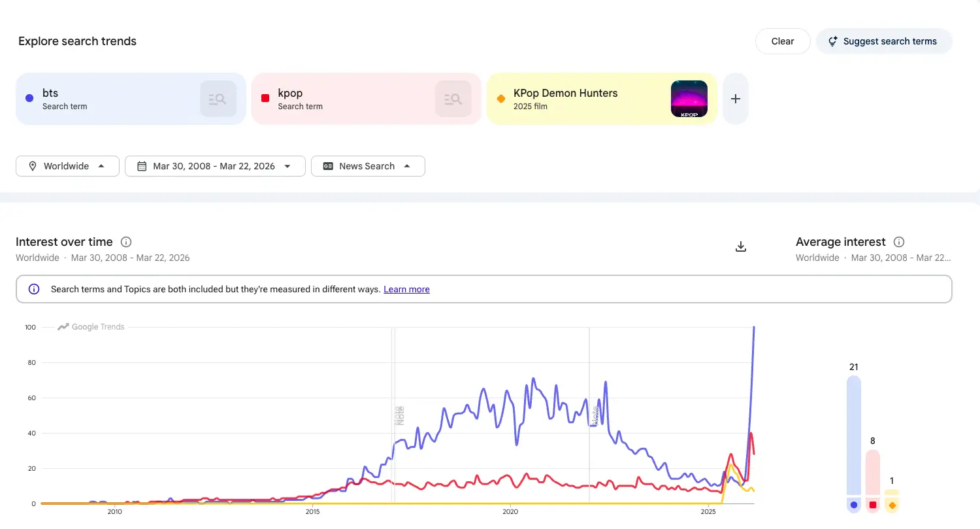Viewport: 980px width, 529px height.
Task: Open Interest over time help icon
Action: click(x=126, y=242)
